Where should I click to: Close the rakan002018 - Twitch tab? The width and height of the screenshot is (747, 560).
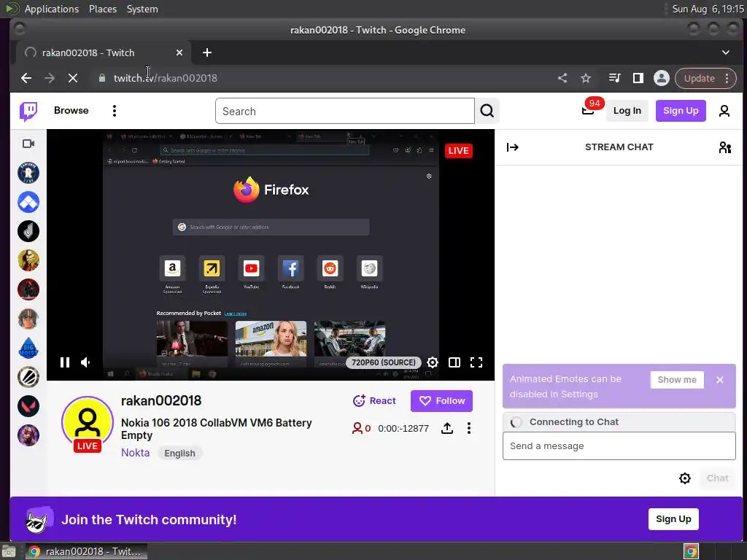(x=179, y=52)
